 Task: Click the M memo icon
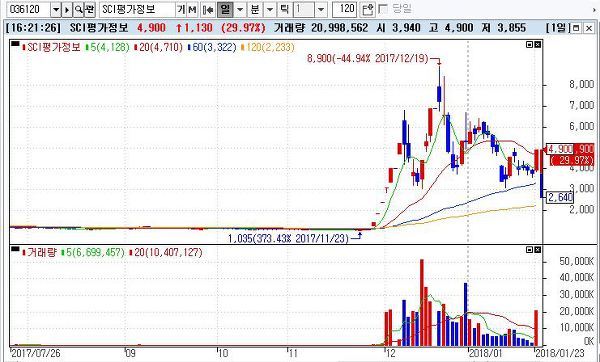[192, 9]
